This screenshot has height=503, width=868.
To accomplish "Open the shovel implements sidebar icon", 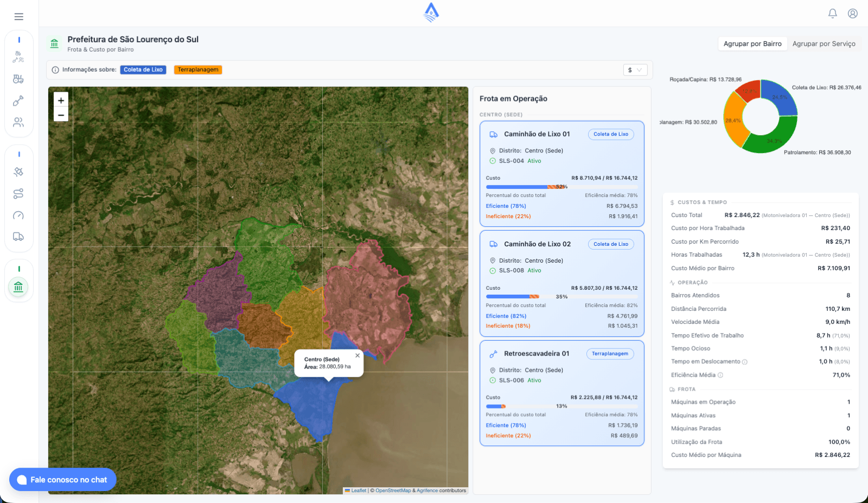I will click(x=18, y=101).
